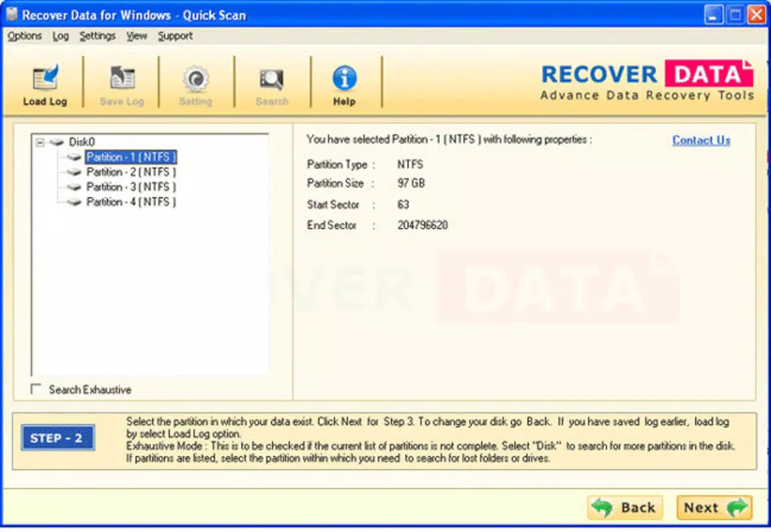Select Partition - 2 ( NTFS ) row
This screenshot has width=771, height=532.
(131, 172)
